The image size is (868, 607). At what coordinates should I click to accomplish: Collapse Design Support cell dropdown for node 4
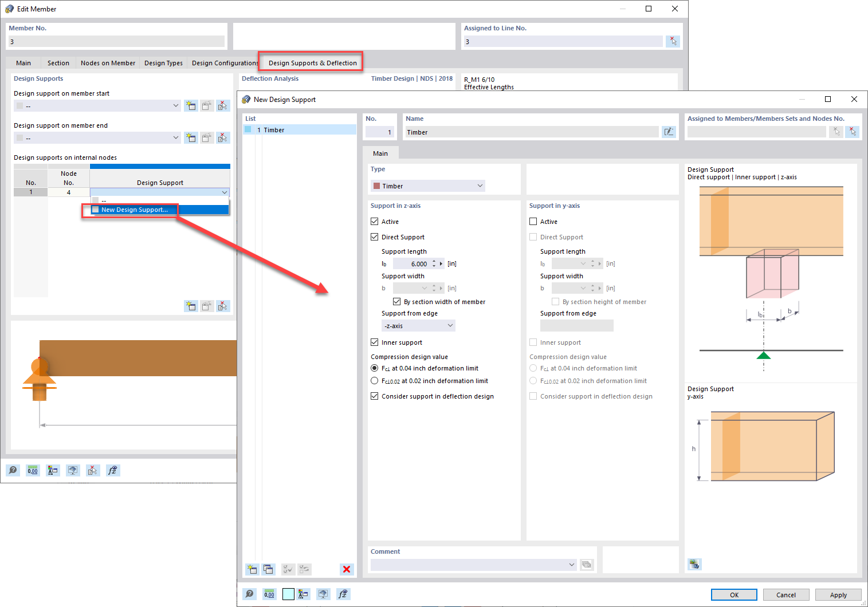[x=225, y=192]
